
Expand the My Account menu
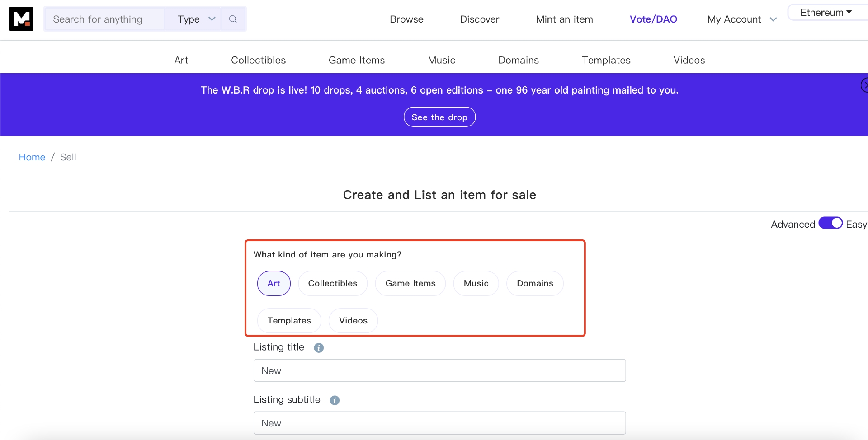742,19
